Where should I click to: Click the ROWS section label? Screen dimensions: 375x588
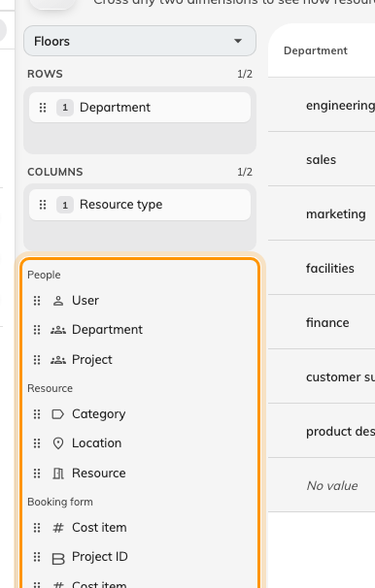pos(45,74)
